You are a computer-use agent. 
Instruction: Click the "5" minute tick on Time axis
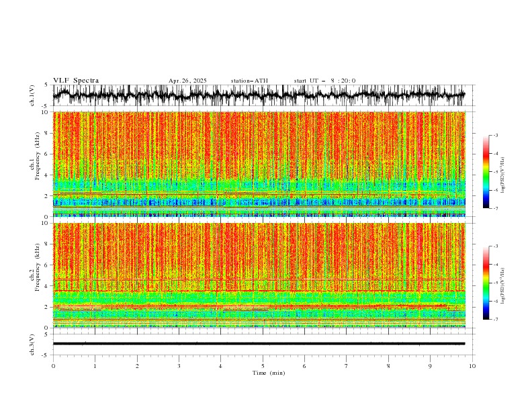pos(263,366)
